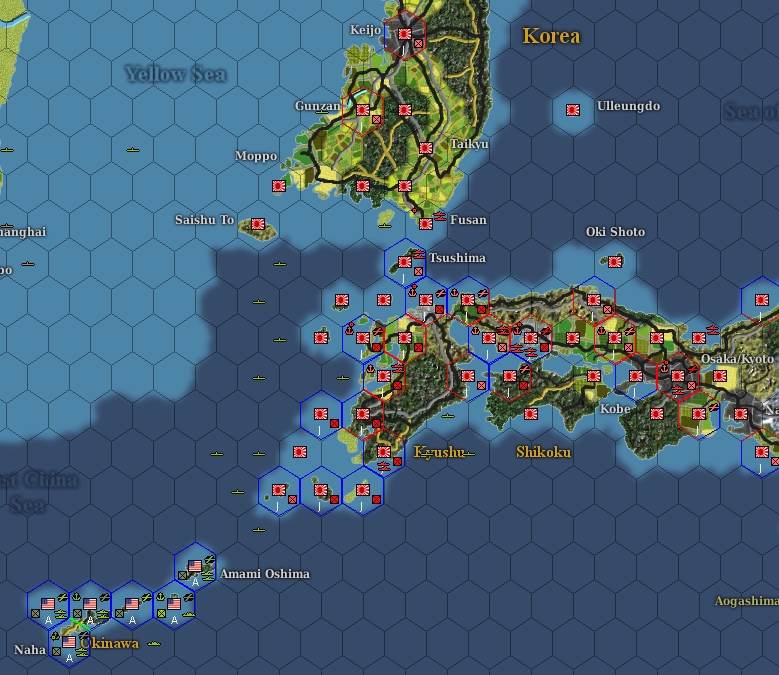Select the Japanese flag on Tsushima

coord(405,262)
